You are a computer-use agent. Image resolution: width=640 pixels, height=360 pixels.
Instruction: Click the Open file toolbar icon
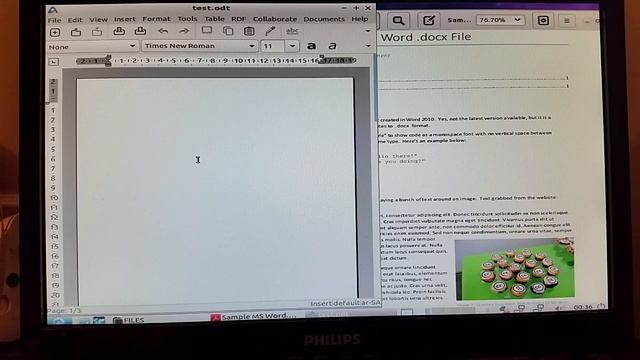(76, 32)
